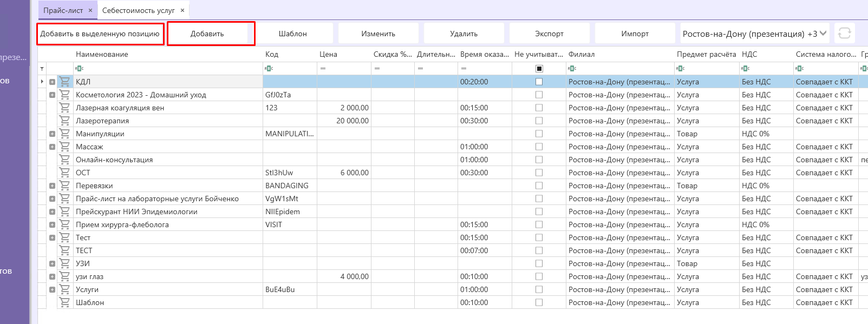The height and width of the screenshot is (324, 868).
Task: Toggle Не учитывать checkbox for КДЛ
Action: tap(539, 82)
